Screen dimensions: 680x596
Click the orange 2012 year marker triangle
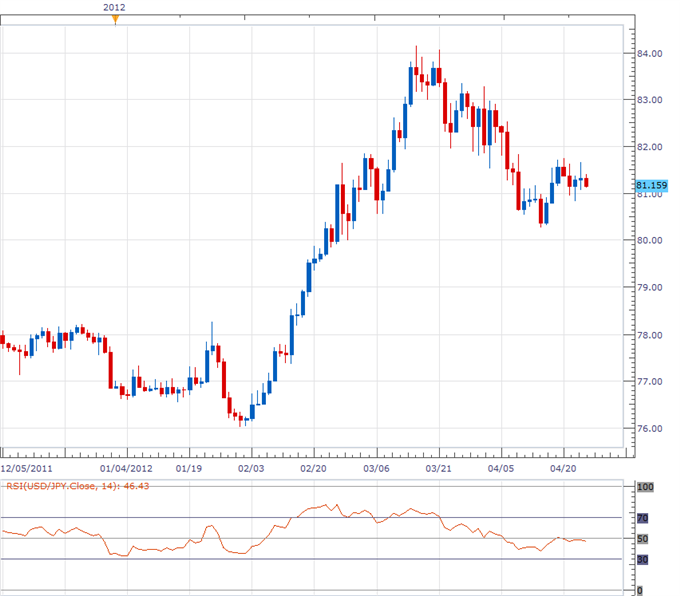115,20
